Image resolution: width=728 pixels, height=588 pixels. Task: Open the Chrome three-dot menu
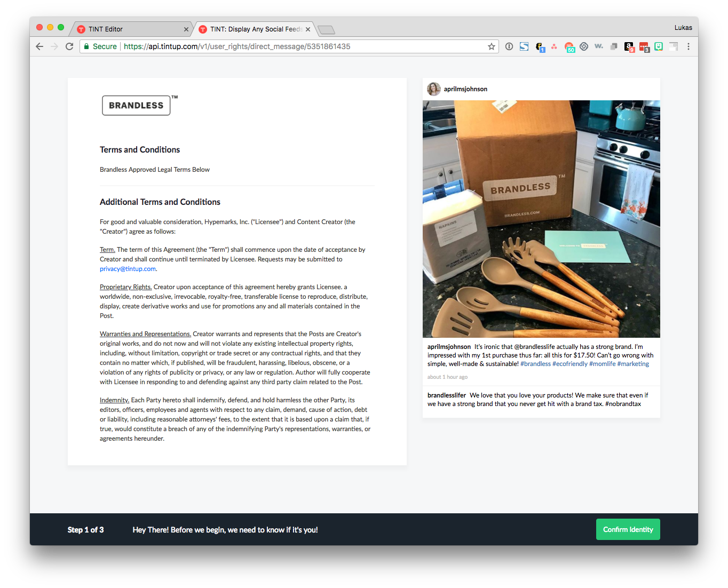[x=689, y=46]
